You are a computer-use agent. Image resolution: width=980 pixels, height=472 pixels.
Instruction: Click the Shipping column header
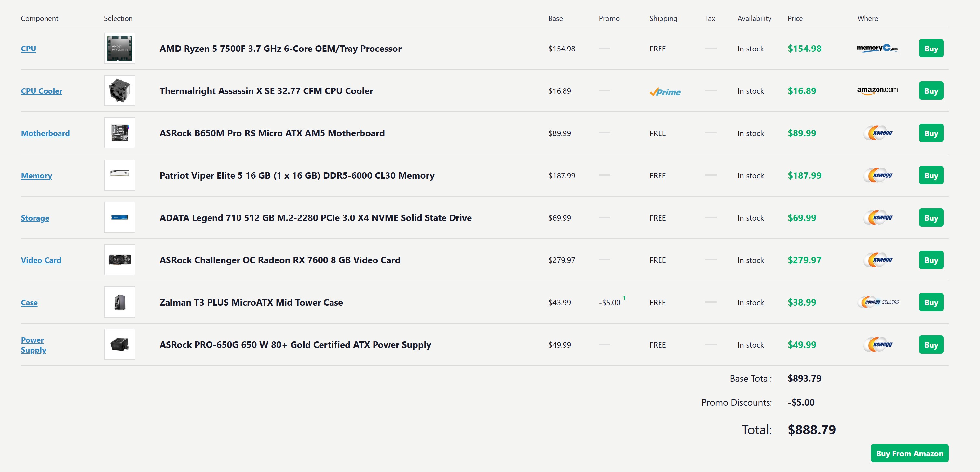pyautogui.click(x=663, y=18)
